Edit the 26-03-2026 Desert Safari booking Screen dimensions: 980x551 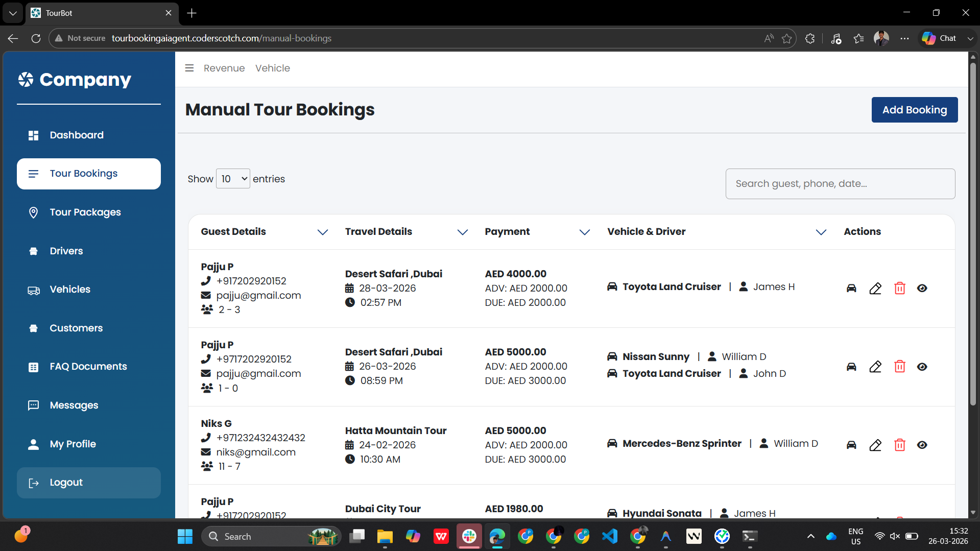click(x=875, y=367)
